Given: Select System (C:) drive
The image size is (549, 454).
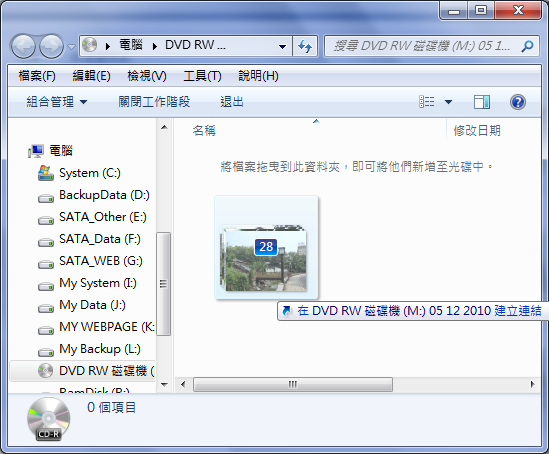Looking at the screenshot, I should [90, 173].
